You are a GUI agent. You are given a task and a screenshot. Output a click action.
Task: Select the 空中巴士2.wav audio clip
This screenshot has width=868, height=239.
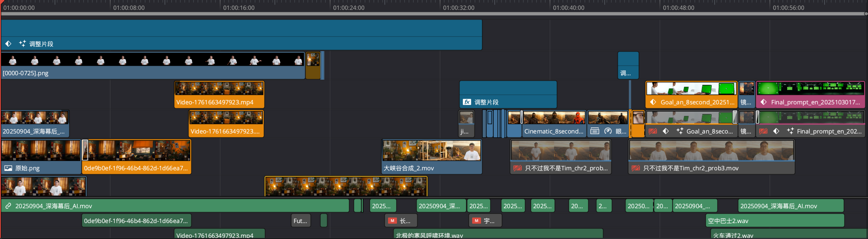[774, 221]
